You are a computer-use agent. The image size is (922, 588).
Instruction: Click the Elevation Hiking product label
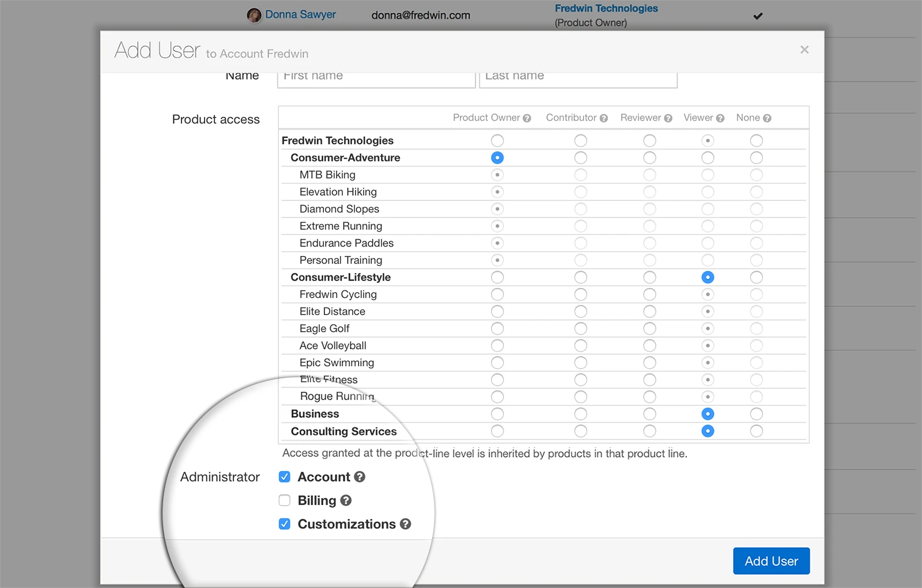(338, 192)
